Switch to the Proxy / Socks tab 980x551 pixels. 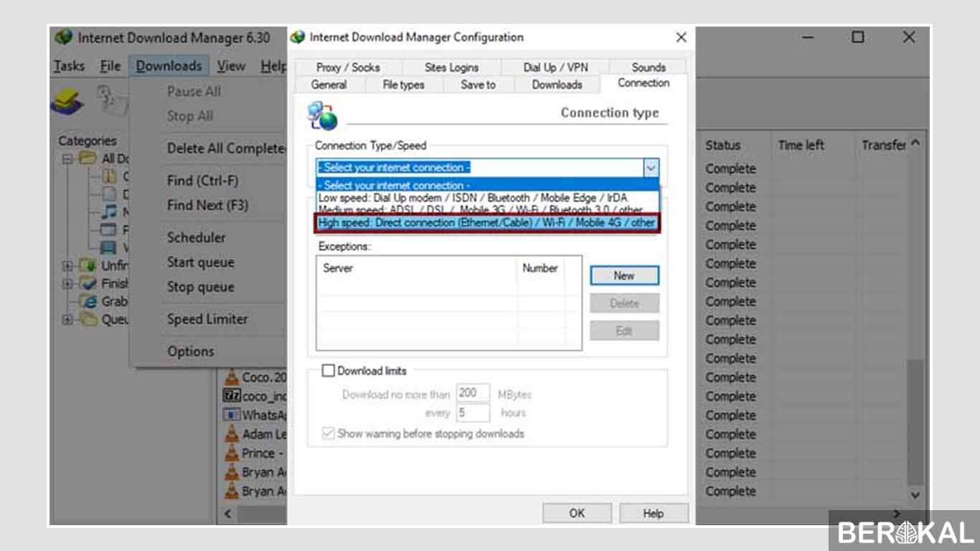pyautogui.click(x=348, y=67)
